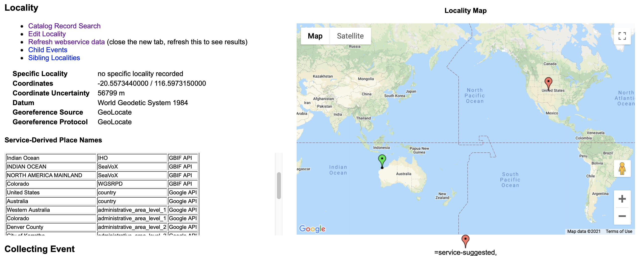Open Terms of Use map link
Viewport: 644px width, 256px height.
click(619, 231)
